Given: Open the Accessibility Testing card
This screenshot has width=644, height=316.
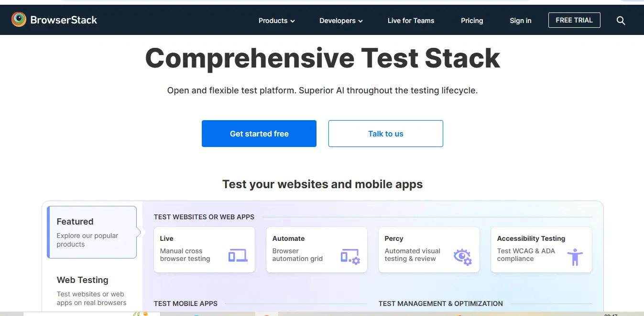Looking at the screenshot, I should pos(541,250).
